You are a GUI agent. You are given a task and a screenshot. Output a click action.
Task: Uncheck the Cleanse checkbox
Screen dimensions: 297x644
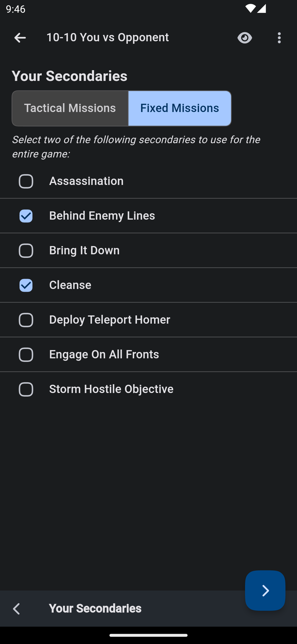26,285
